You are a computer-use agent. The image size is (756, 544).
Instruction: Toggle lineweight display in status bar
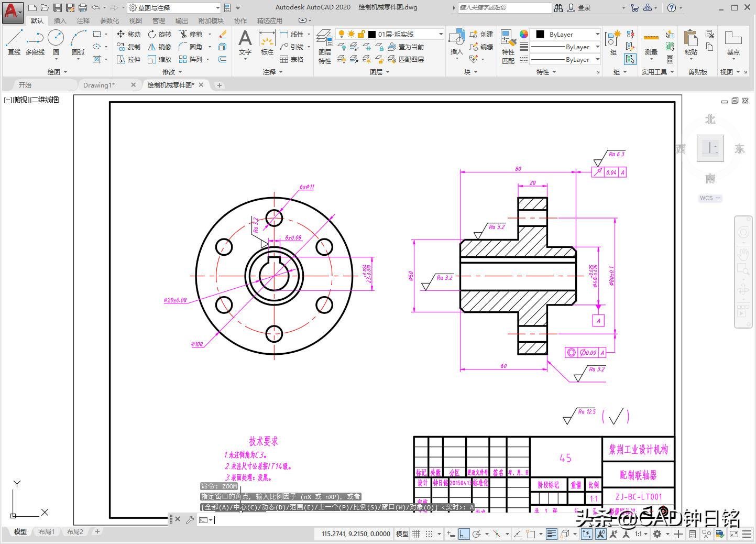(x=551, y=534)
